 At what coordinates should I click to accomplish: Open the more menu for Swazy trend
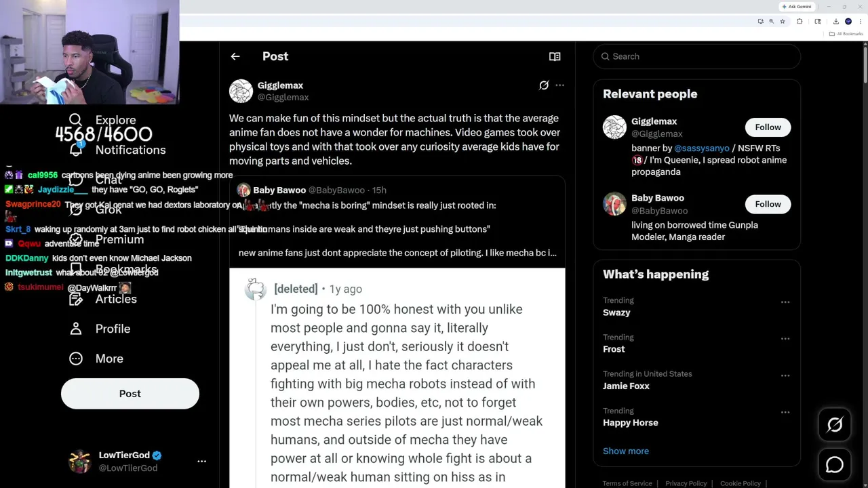[x=785, y=302]
